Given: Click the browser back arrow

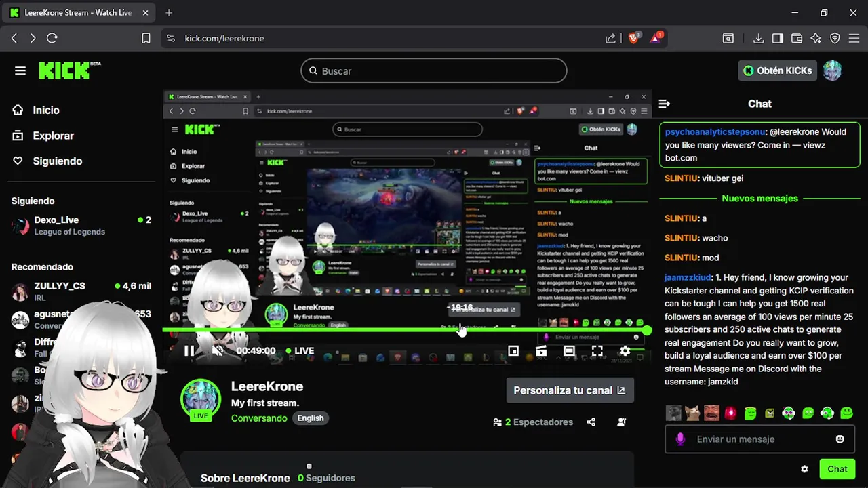Looking at the screenshot, I should pos(14,39).
